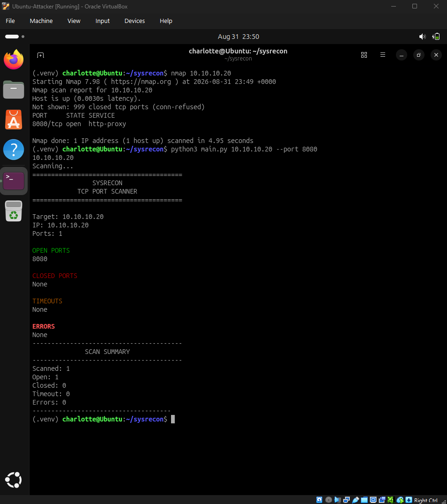The image size is (447, 504).
Task: Click the '8080/tcp open http-proxy' line
Action: coord(79,124)
